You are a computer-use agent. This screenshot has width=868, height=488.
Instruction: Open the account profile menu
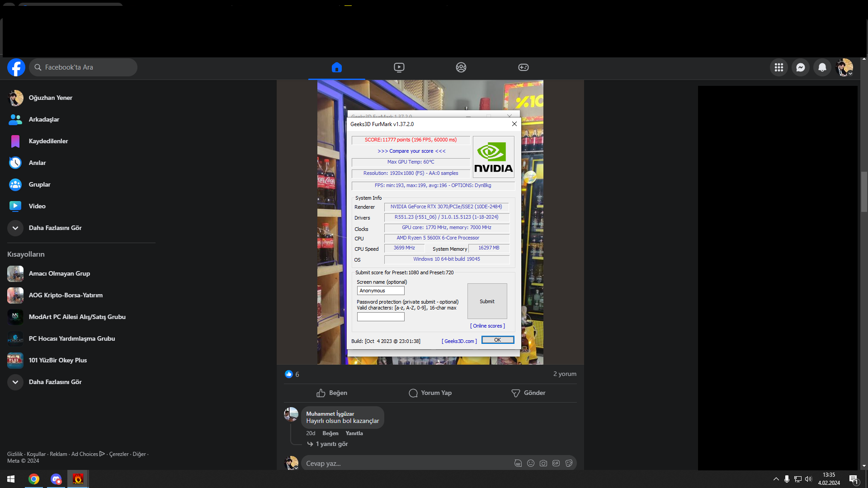[x=844, y=67]
